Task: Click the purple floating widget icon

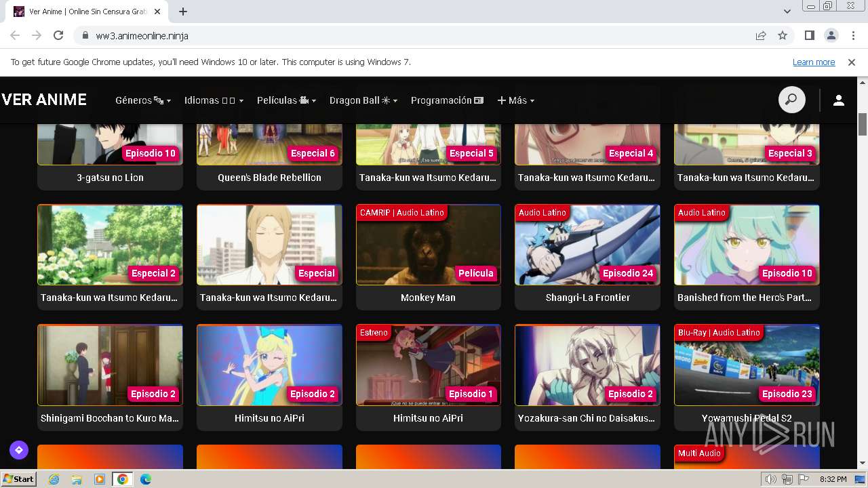Action: (18, 449)
